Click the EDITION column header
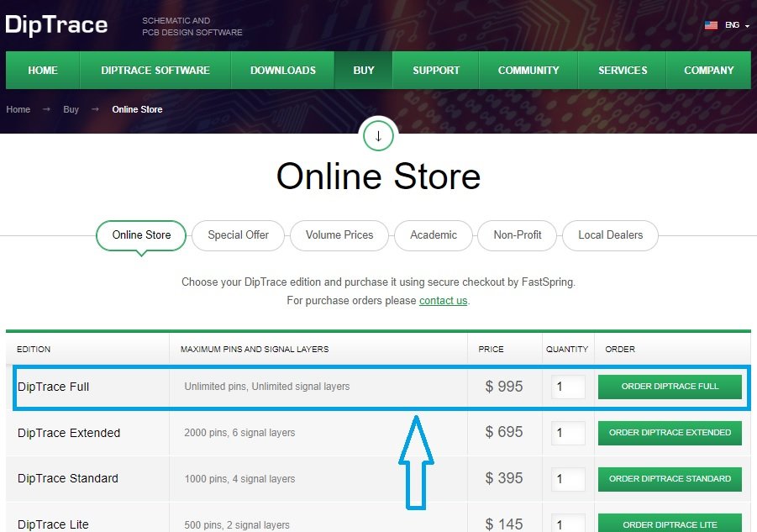Viewport: 757px width, 532px height. [x=34, y=350]
